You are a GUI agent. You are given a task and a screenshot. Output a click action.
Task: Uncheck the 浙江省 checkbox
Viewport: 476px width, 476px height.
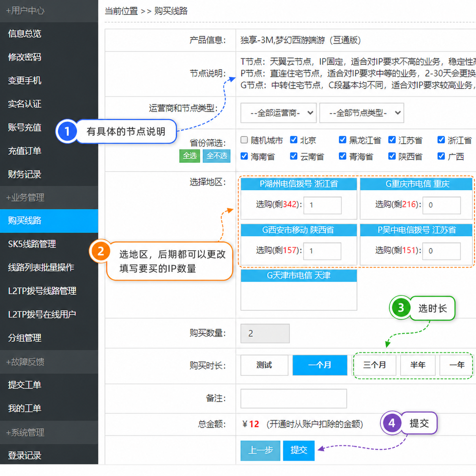441,140
